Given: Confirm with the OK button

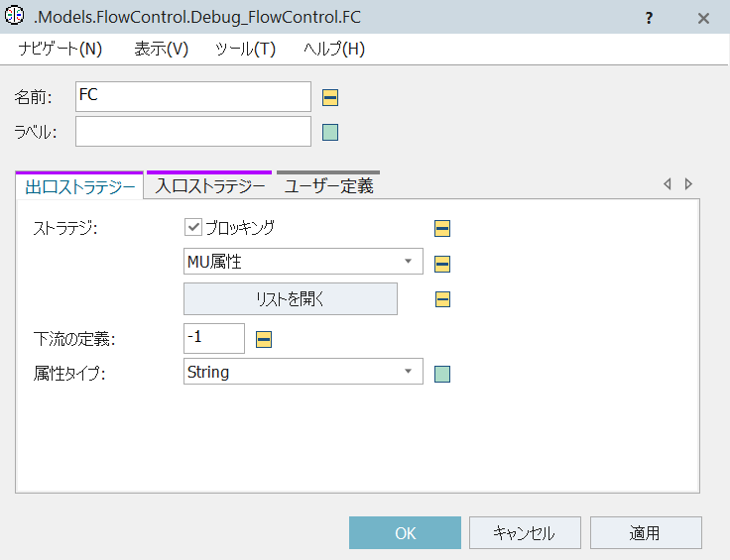Looking at the screenshot, I should [x=405, y=533].
